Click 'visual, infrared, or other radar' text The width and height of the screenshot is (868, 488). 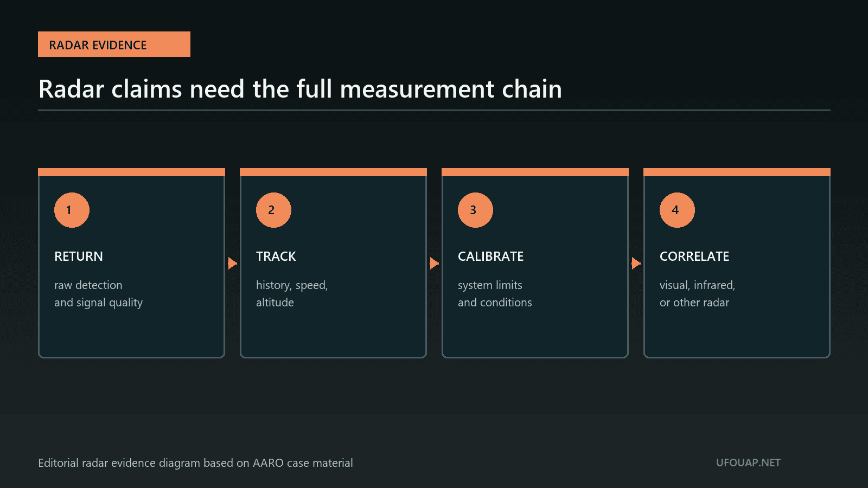[x=697, y=294]
